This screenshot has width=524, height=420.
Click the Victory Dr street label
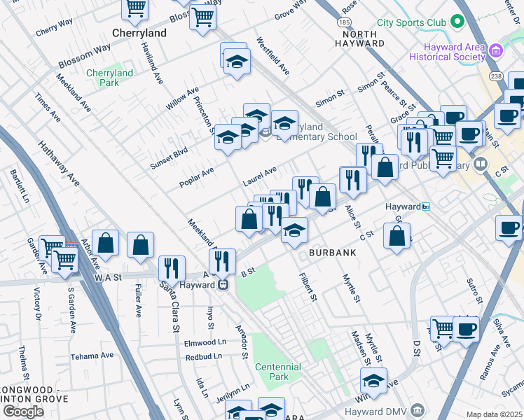pyautogui.click(x=37, y=304)
